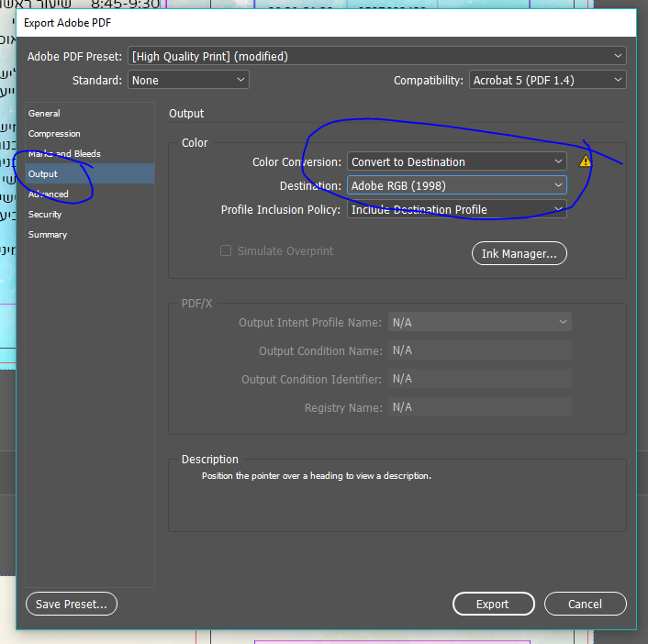Open the Ink Manager dialog
This screenshot has width=648, height=644.
point(520,253)
